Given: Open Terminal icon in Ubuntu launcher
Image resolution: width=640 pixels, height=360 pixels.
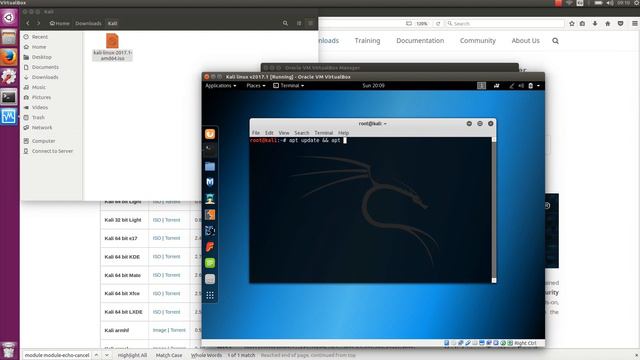Looking at the screenshot, I should point(9,97).
